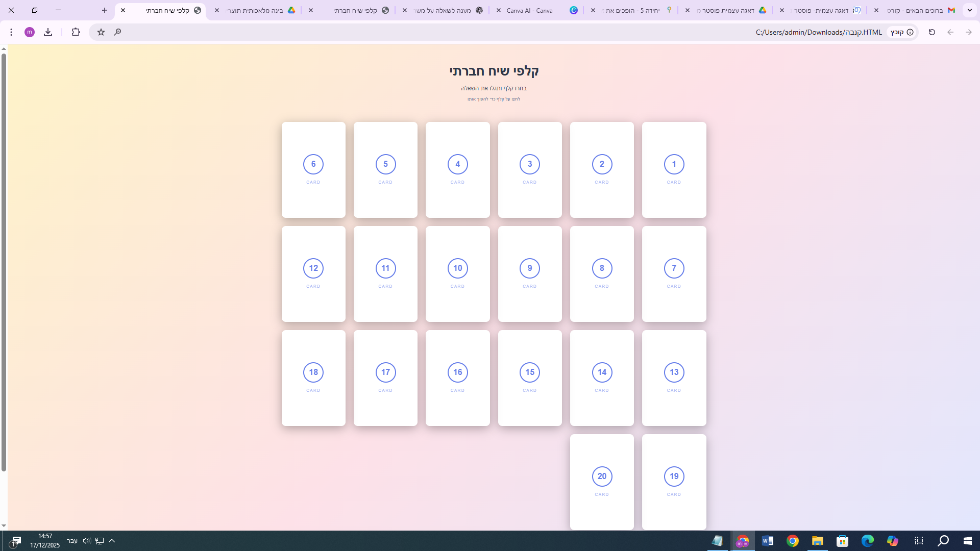The image size is (980, 551).
Task: Open the Chrome three-dot menu
Action: [11, 32]
